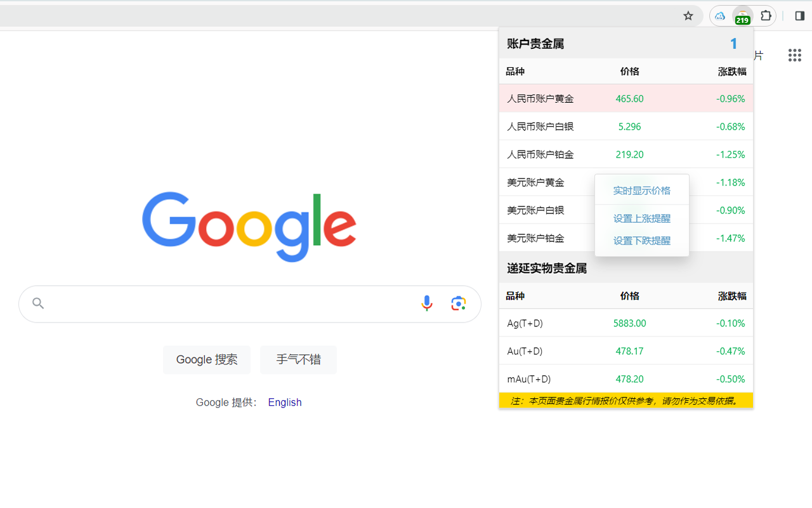Viewport: 812px width, 508px height.
Task: Search by image using the Lens camera icon
Action: tap(459, 303)
